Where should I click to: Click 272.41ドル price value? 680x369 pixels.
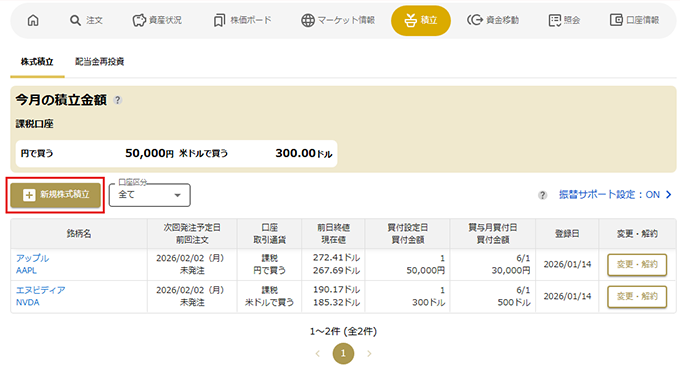[x=337, y=258]
